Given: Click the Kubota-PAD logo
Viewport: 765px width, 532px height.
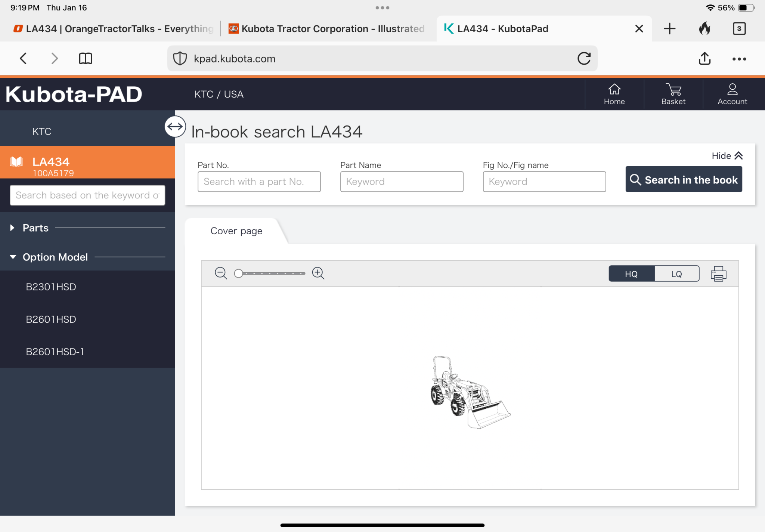Looking at the screenshot, I should 74,94.
